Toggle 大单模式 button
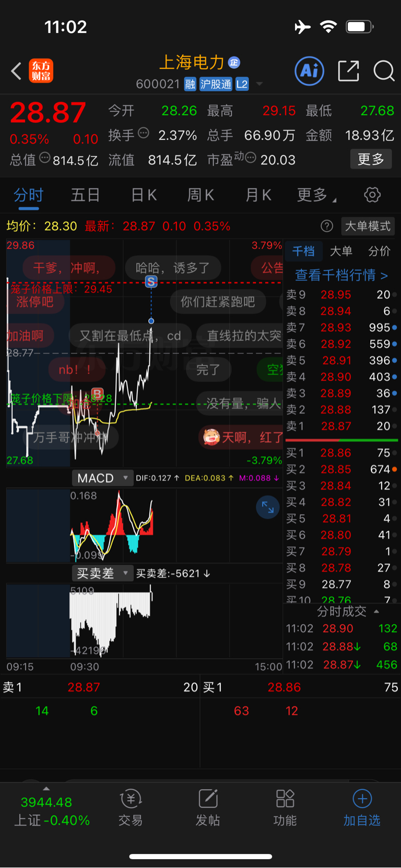 click(x=368, y=226)
